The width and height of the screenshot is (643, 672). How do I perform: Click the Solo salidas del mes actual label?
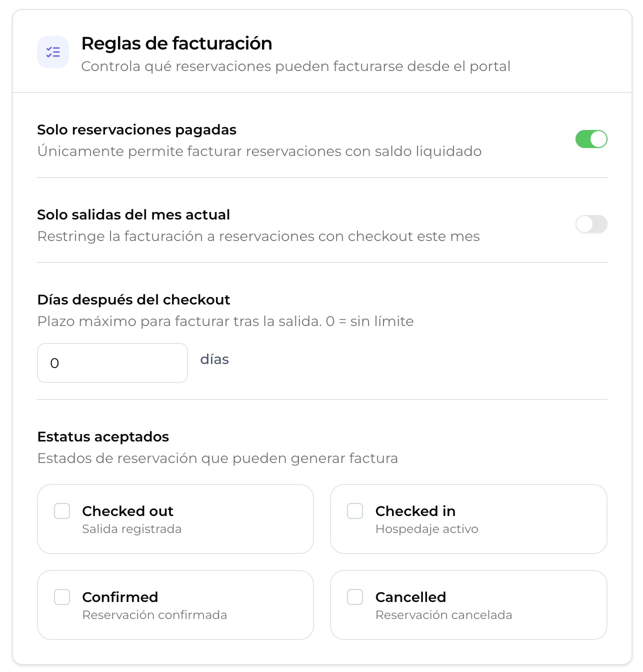134,215
